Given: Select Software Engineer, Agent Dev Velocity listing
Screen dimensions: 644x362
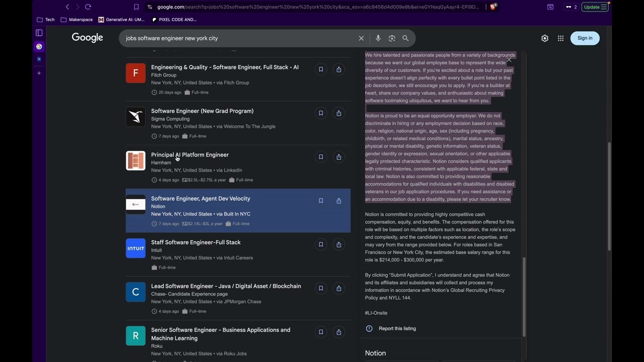Looking at the screenshot, I should 201,199.
